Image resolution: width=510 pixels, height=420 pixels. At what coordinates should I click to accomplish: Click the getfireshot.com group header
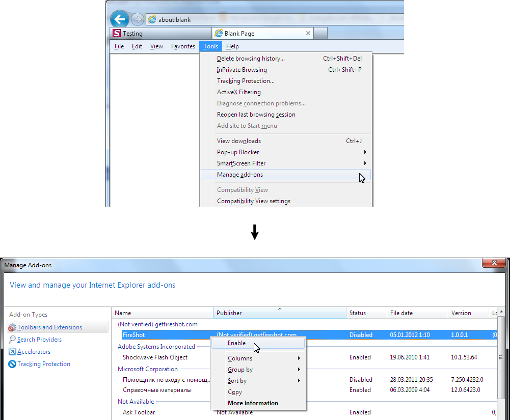(157, 324)
